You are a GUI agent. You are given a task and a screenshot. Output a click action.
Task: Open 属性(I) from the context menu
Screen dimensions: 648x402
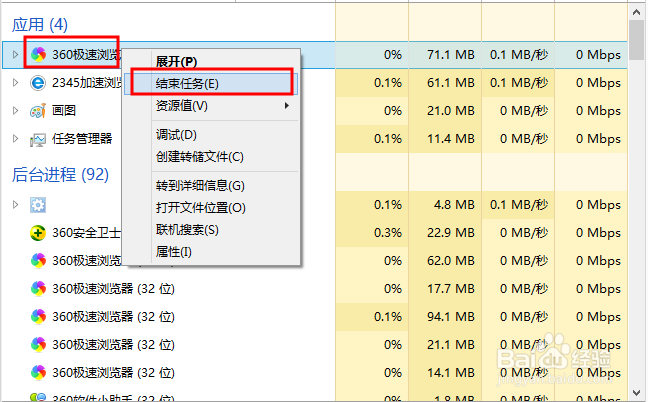[x=174, y=251]
